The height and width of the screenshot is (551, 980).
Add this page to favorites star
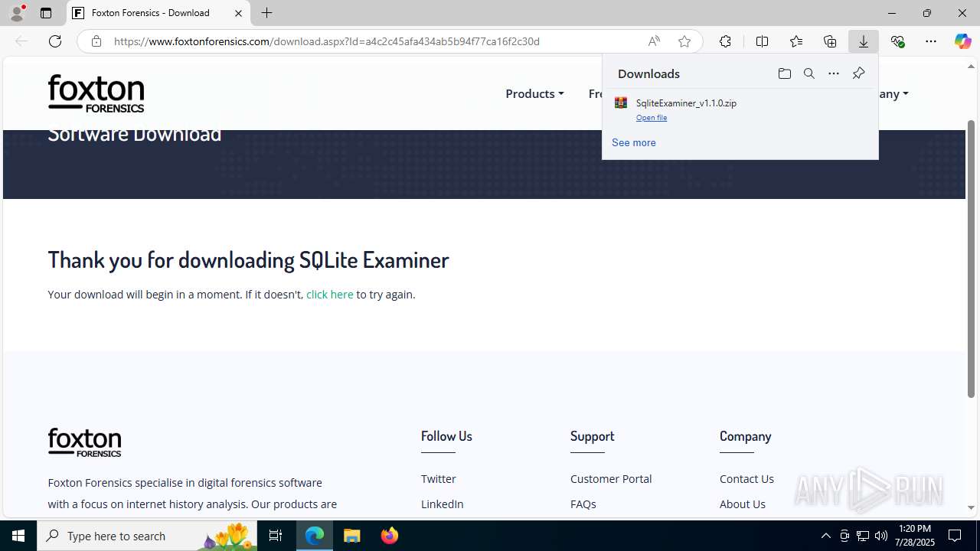click(684, 41)
